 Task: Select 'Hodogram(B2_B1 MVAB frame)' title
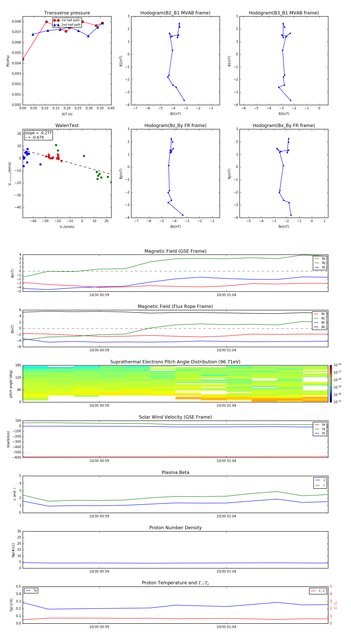point(175,13)
